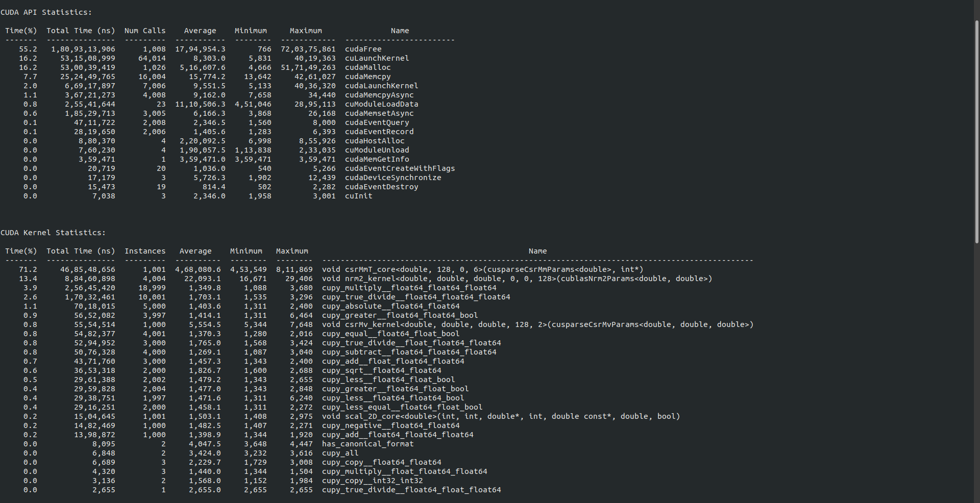The width and height of the screenshot is (980, 503).
Task: Click the cuModuleUnload name entry
Action: pyautogui.click(x=377, y=150)
